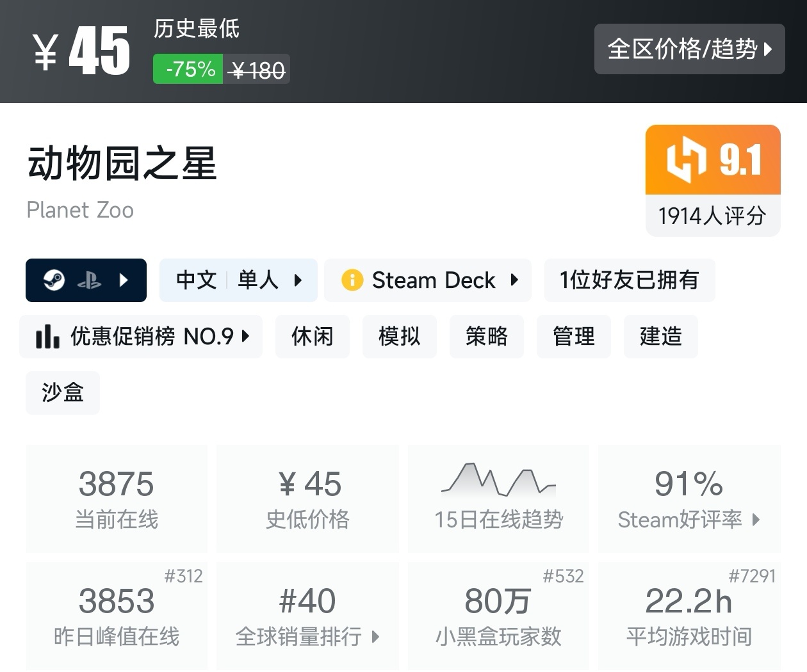Expand Steam Deck compatibility arrow
Screen dimensions: 807x672
point(514,280)
